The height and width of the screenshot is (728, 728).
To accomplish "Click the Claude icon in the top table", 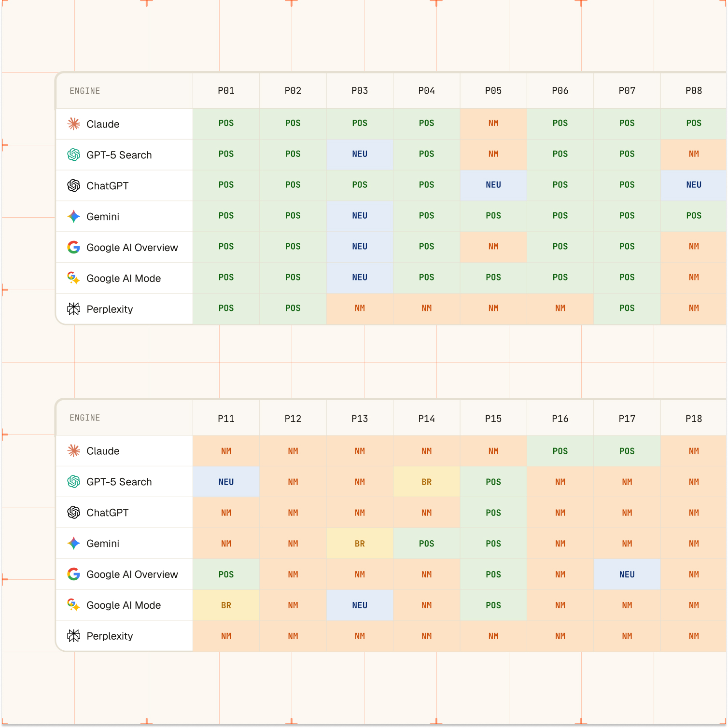I will click(74, 124).
